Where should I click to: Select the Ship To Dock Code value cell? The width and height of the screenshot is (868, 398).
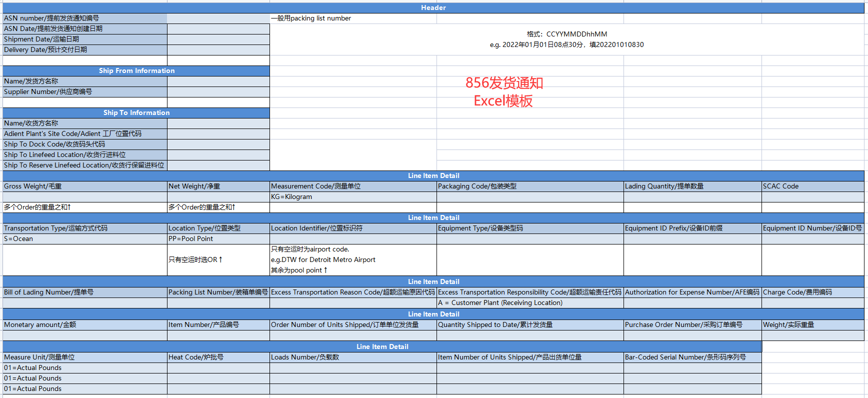218,144
